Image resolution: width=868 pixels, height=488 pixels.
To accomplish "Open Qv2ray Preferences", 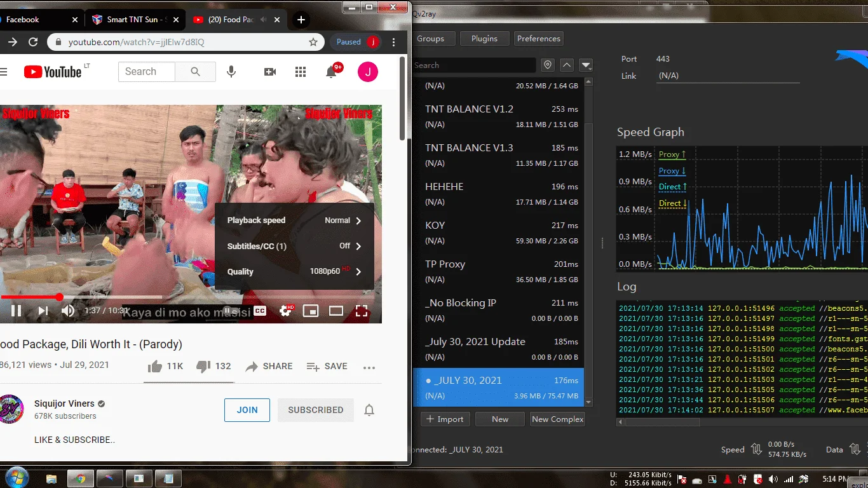I will [539, 39].
